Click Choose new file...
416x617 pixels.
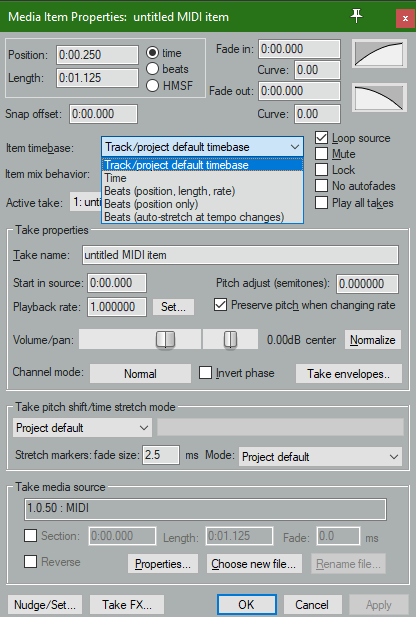[254, 564]
